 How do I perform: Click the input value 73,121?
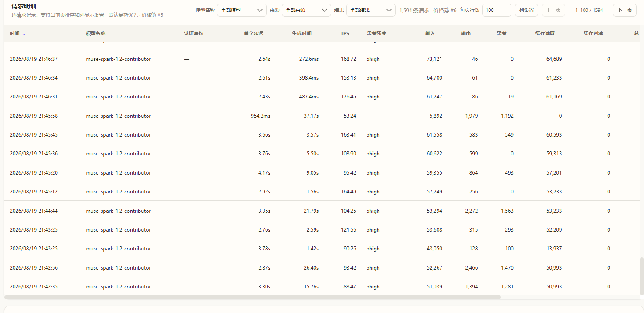[x=434, y=59]
